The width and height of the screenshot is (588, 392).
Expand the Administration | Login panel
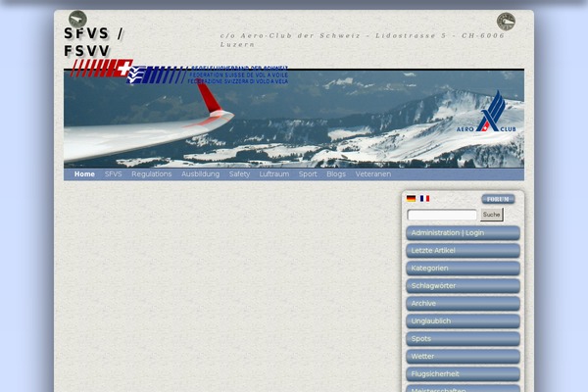(x=463, y=233)
